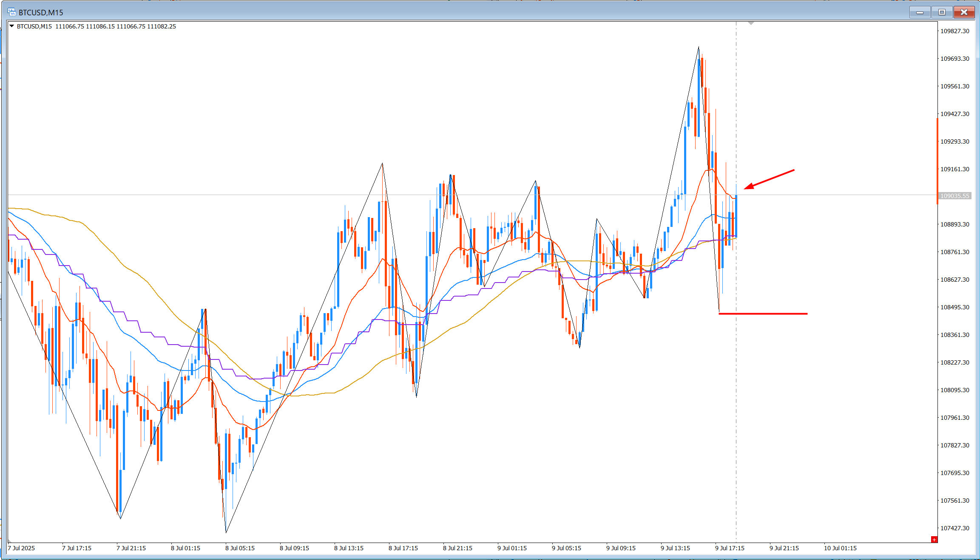The height and width of the screenshot is (560, 980).
Task: Click price scale label 109161.30
Action: pos(955,169)
